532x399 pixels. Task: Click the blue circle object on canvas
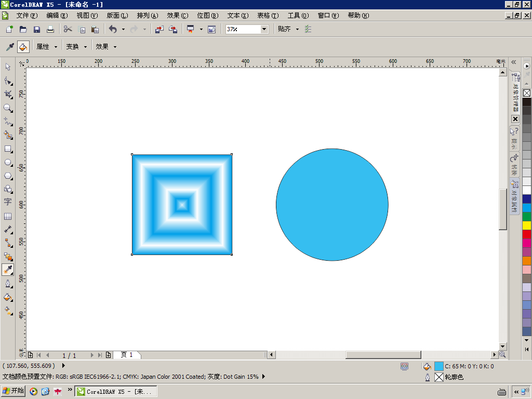[x=332, y=205]
